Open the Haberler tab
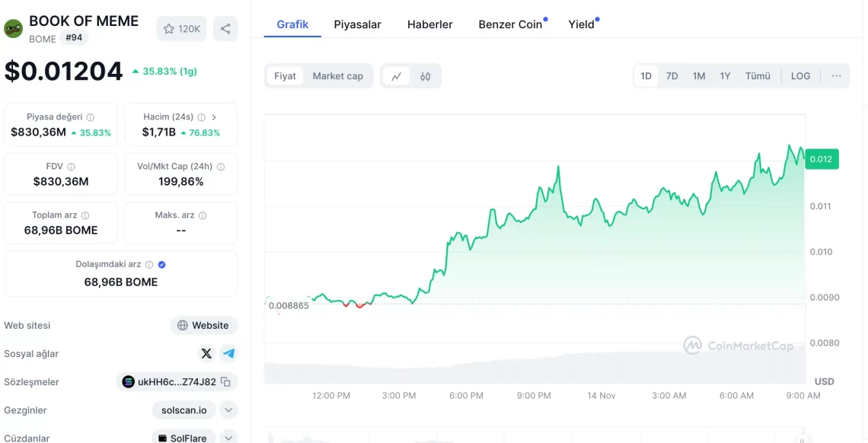This screenshot has width=868, height=443. tap(429, 24)
